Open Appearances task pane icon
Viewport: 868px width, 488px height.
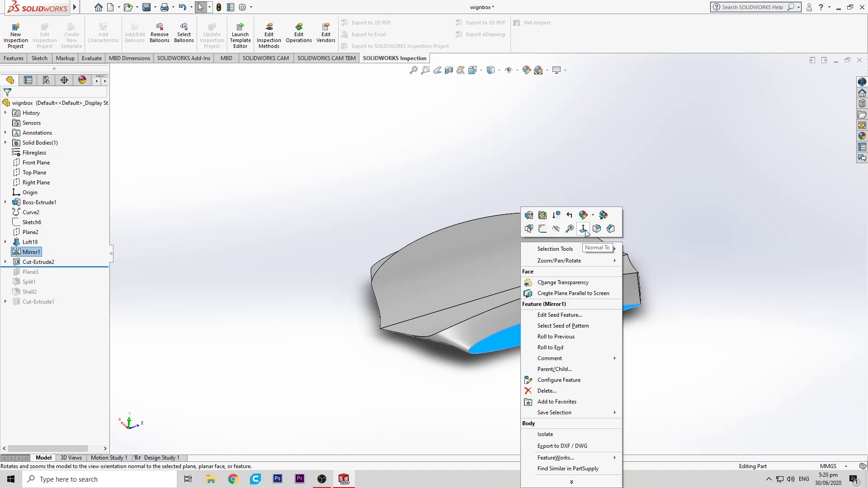coord(862,136)
